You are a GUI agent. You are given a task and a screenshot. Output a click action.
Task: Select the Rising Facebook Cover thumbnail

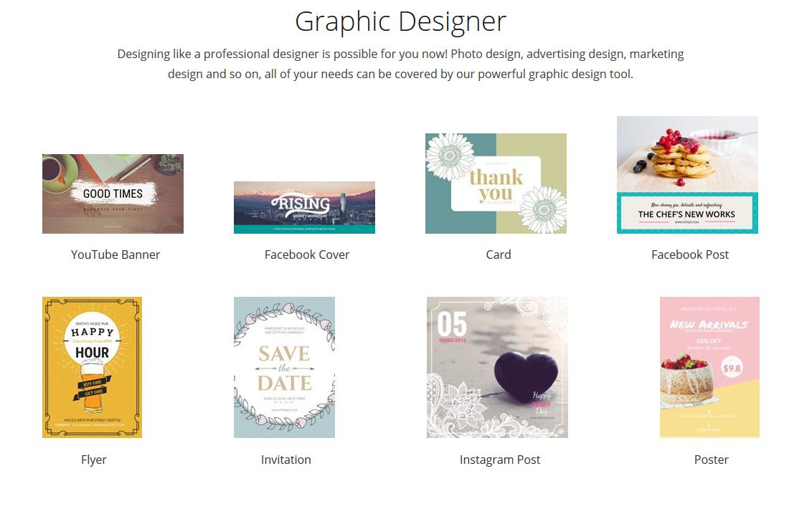tap(304, 207)
